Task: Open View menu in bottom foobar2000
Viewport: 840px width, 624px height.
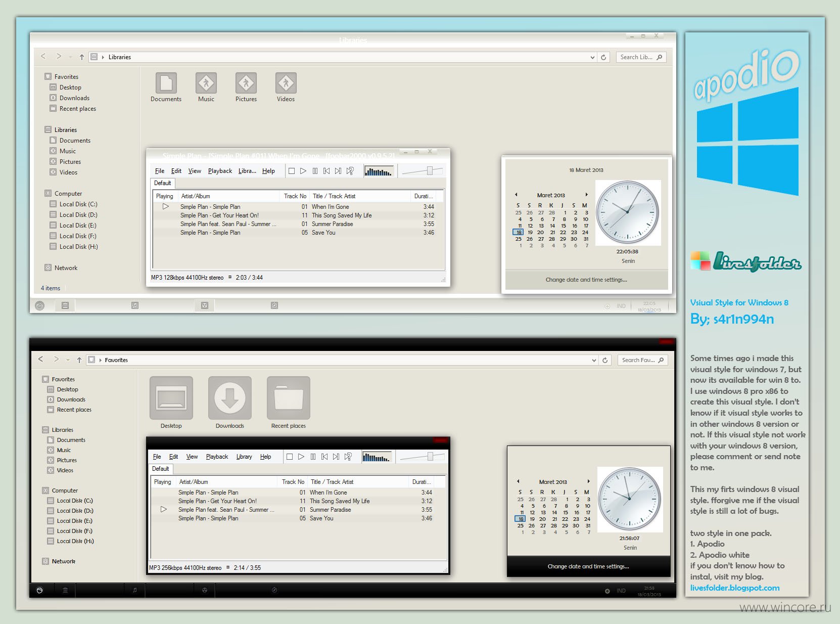Action: click(192, 457)
